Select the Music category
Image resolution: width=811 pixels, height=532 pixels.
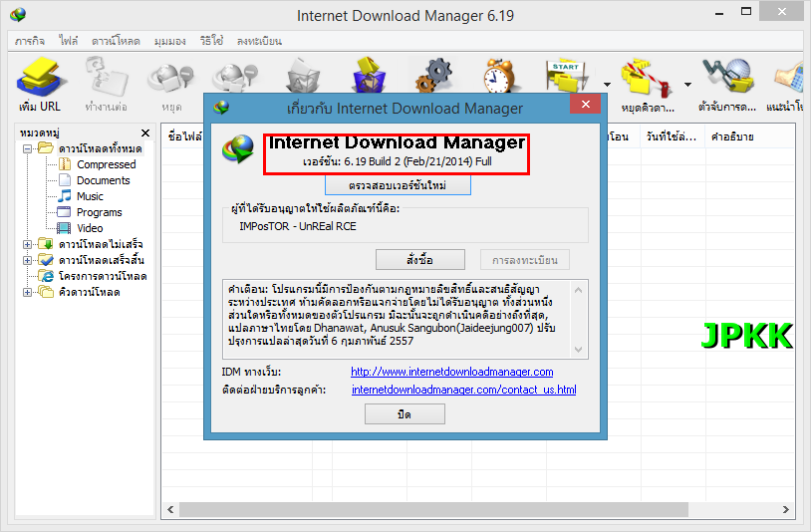tap(90, 196)
